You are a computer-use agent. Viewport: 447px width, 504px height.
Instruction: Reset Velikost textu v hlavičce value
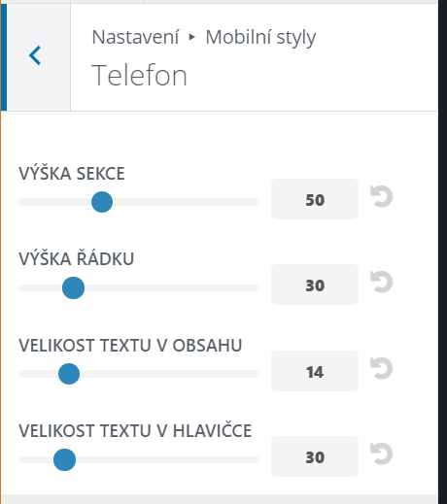tap(381, 454)
